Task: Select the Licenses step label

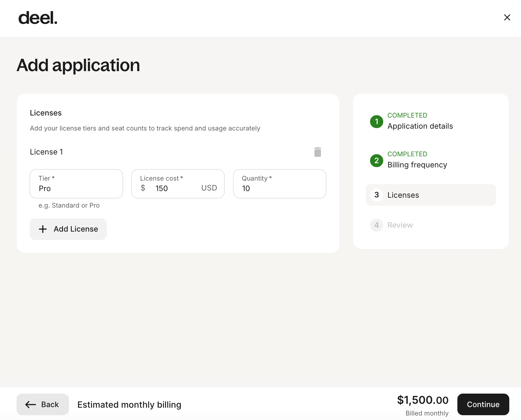Action: click(x=403, y=195)
